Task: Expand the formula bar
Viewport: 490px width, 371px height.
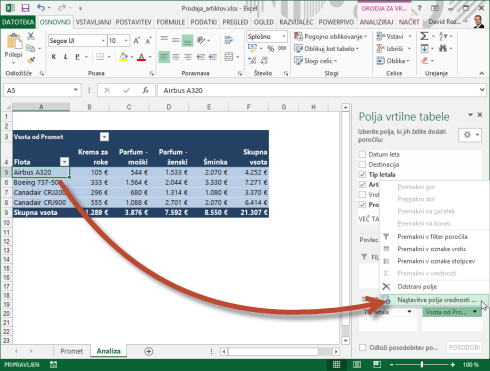Action: pos(482,90)
